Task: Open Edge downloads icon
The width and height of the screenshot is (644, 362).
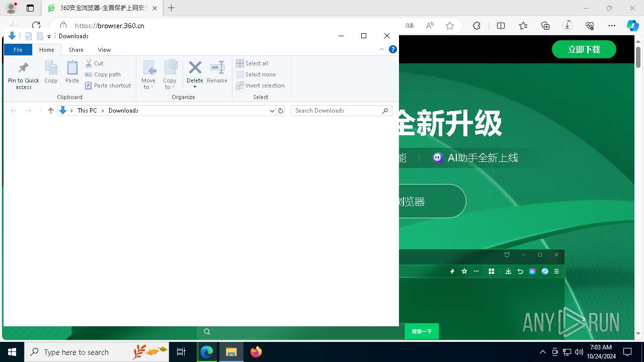Action: pos(568,26)
